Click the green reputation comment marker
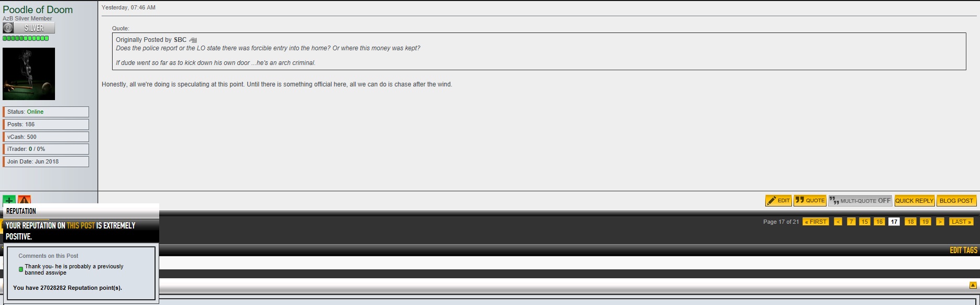Viewport: 980px width, 305px height. [21, 269]
